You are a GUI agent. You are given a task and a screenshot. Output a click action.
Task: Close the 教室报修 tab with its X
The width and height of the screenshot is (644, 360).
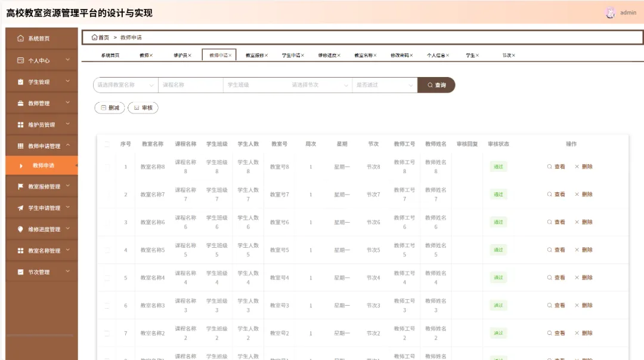pyautogui.click(x=266, y=55)
